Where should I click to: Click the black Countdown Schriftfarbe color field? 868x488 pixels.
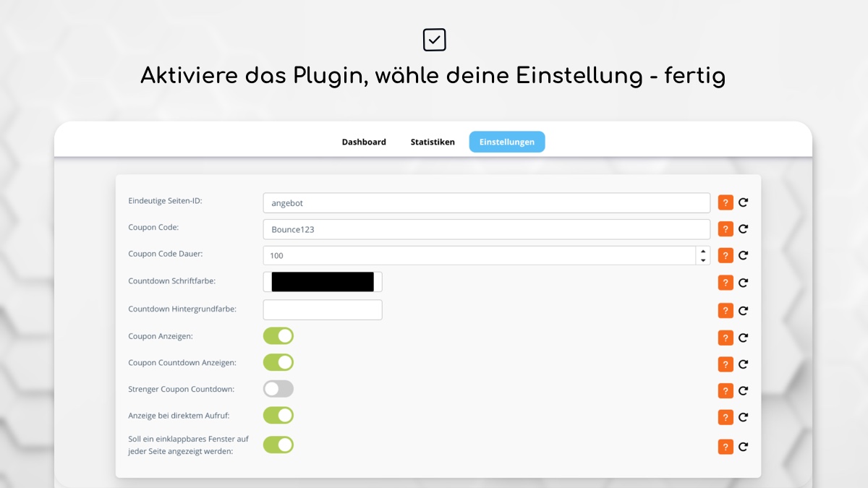(x=322, y=281)
